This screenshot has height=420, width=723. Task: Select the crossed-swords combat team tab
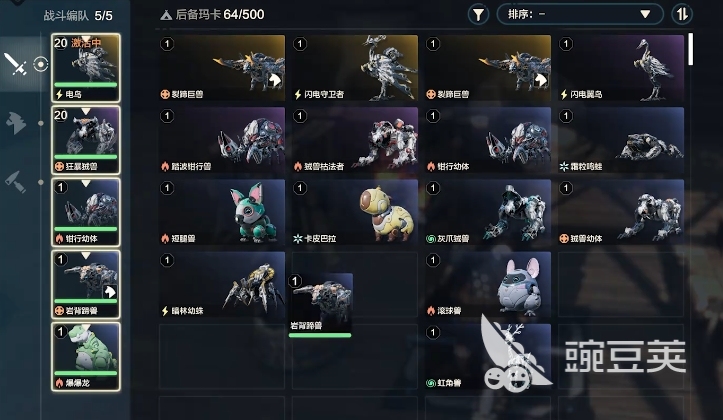pyautogui.click(x=15, y=64)
